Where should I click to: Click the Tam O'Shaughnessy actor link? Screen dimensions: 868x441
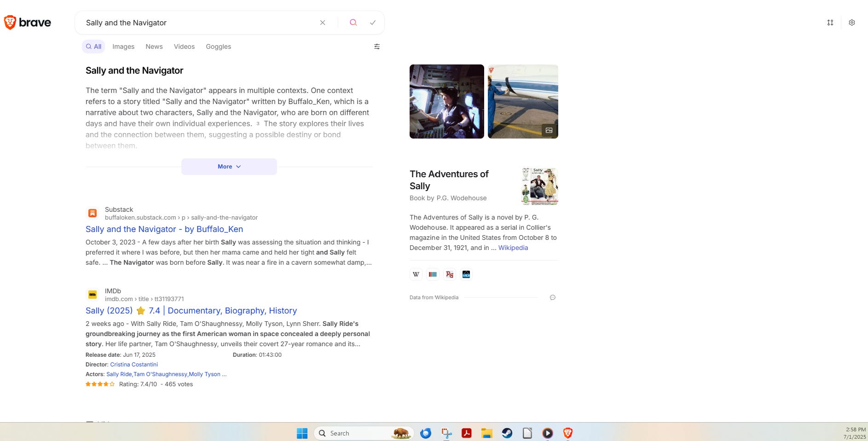click(160, 374)
